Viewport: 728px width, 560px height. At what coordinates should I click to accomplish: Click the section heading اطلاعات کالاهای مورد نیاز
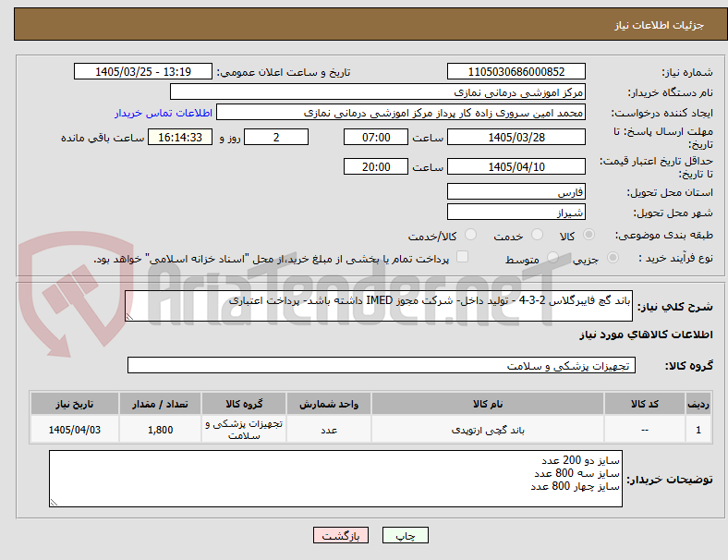pos(646,335)
